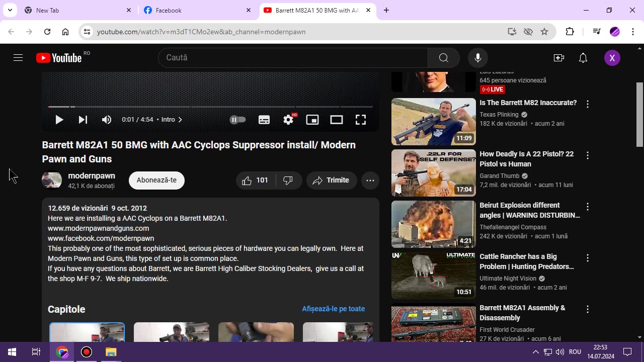644x362 pixels.
Task: Open www.modernpawnandguns.com link
Action: tap(99, 228)
